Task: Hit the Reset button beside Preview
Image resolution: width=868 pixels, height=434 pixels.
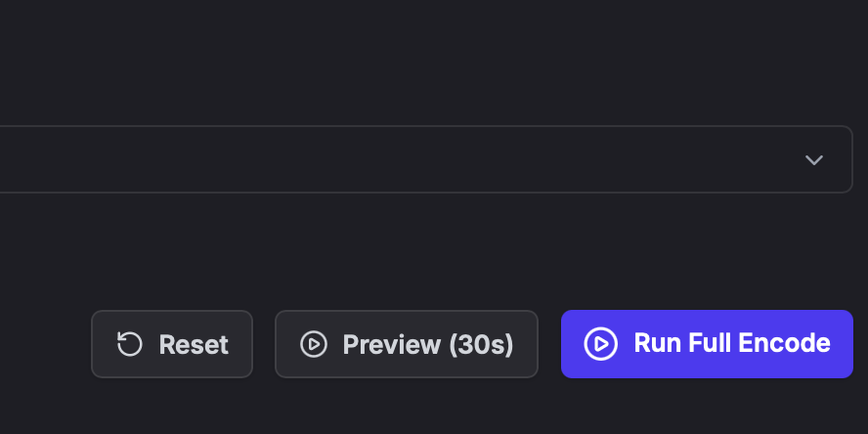Action: coord(172,344)
